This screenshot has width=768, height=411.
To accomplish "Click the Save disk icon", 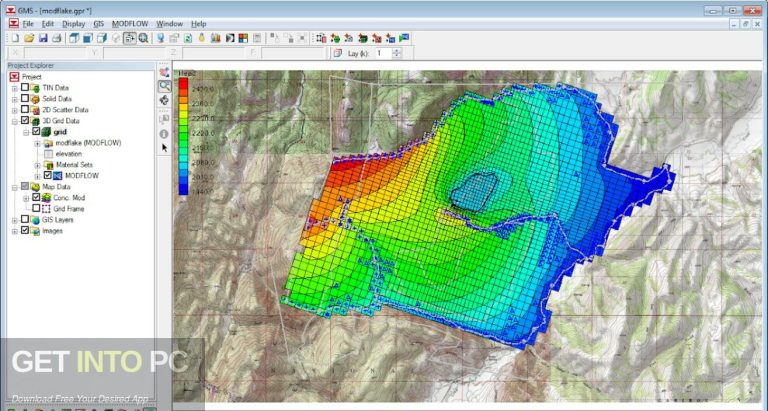I will [43, 38].
